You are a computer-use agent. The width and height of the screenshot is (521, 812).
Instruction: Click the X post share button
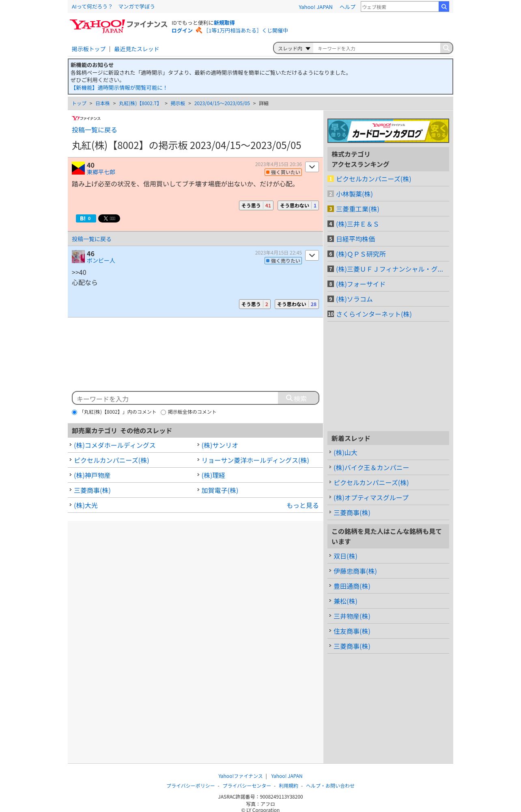point(109,218)
